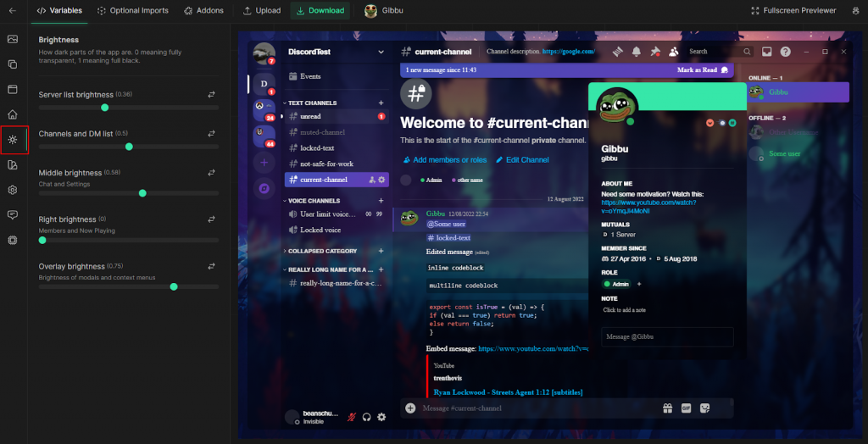Viewport: 868px width, 444px height.
Task: Click the Upload button
Action: click(262, 10)
